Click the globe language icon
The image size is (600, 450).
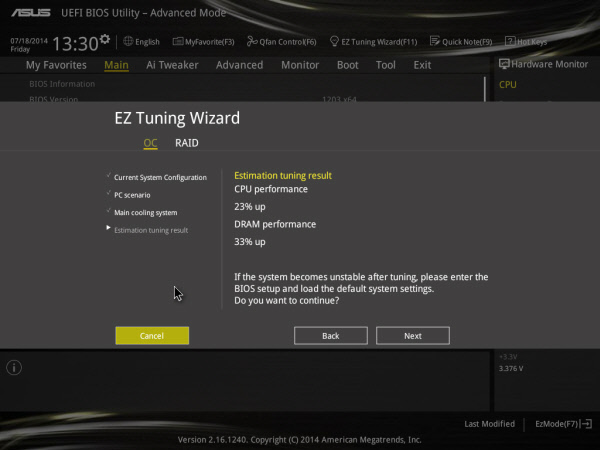tap(128, 41)
